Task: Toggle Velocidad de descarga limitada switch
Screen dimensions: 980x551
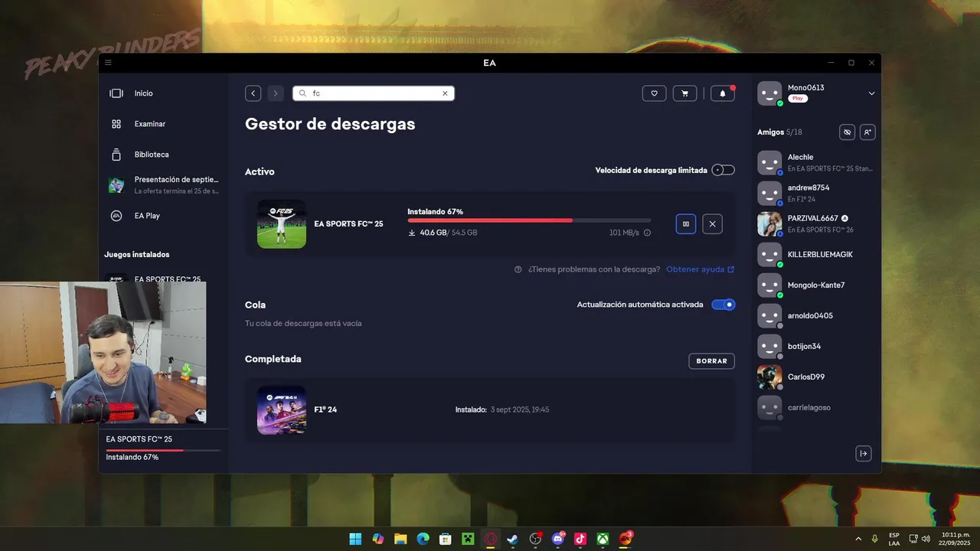Action: [723, 170]
